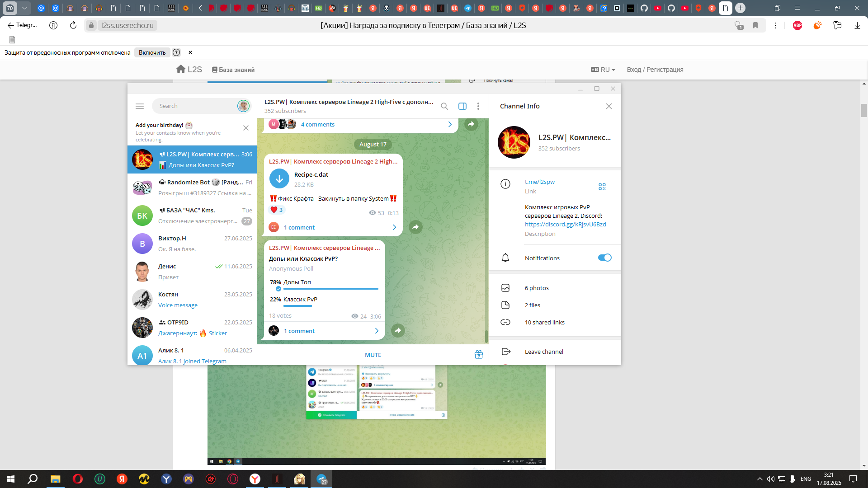The image size is (868, 488).
Task: Open the Windows Start menu
Action: coord(11,479)
